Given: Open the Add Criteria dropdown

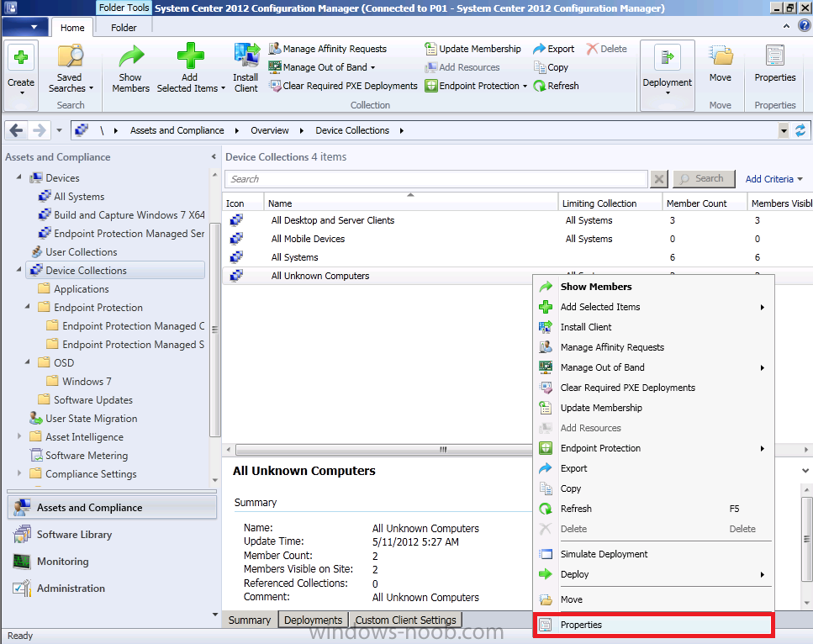Looking at the screenshot, I should tap(773, 179).
